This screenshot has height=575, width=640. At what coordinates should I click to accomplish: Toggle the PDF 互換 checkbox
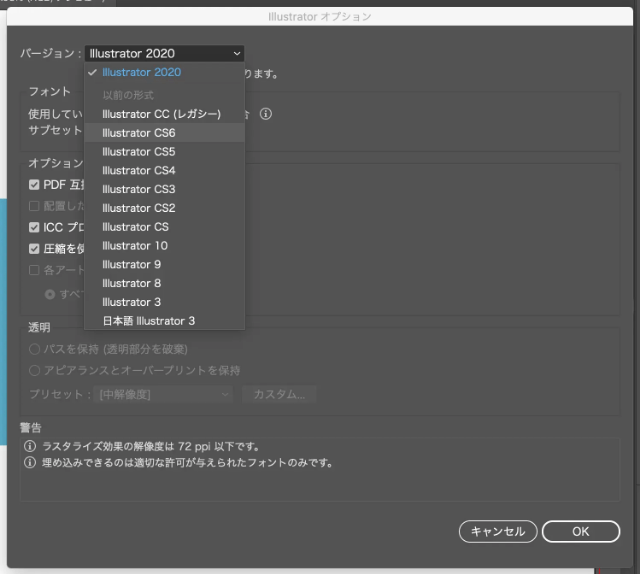(35, 185)
